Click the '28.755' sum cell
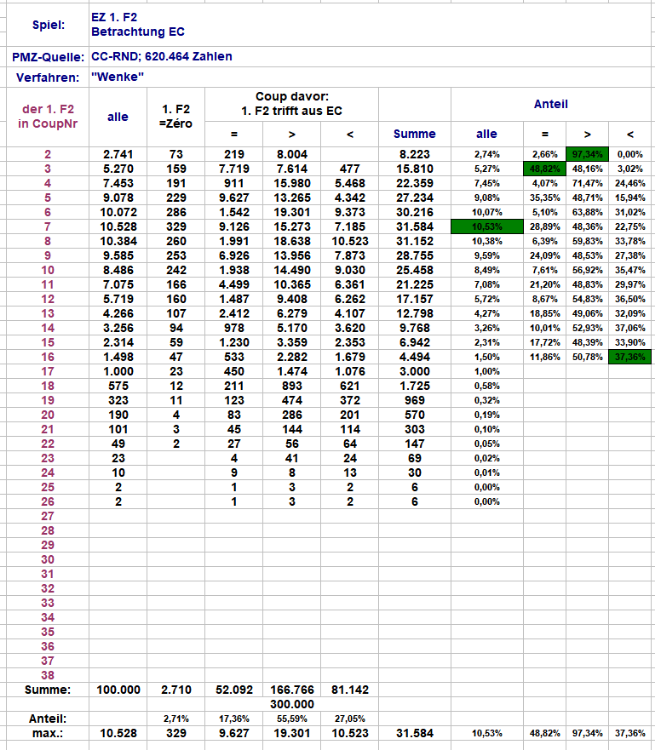The width and height of the screenshot is (655, 750). click(414, 255)
